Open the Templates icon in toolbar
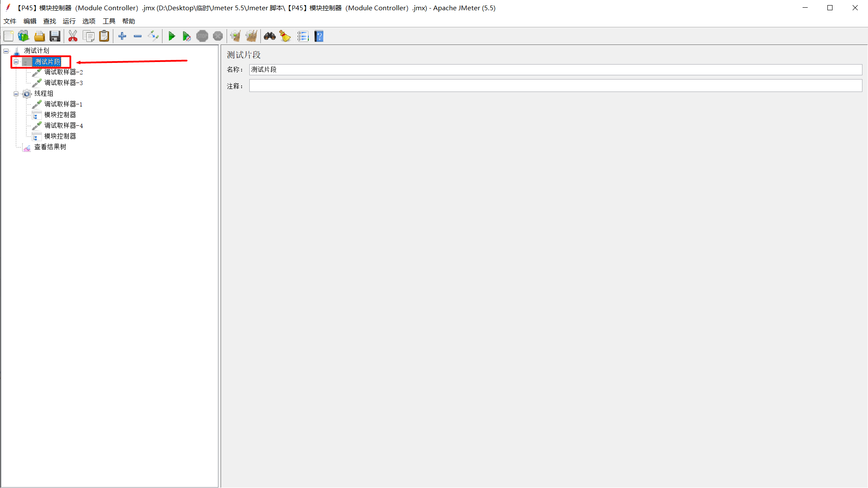Viewport: 868px width, 488px height. (24, 36)
